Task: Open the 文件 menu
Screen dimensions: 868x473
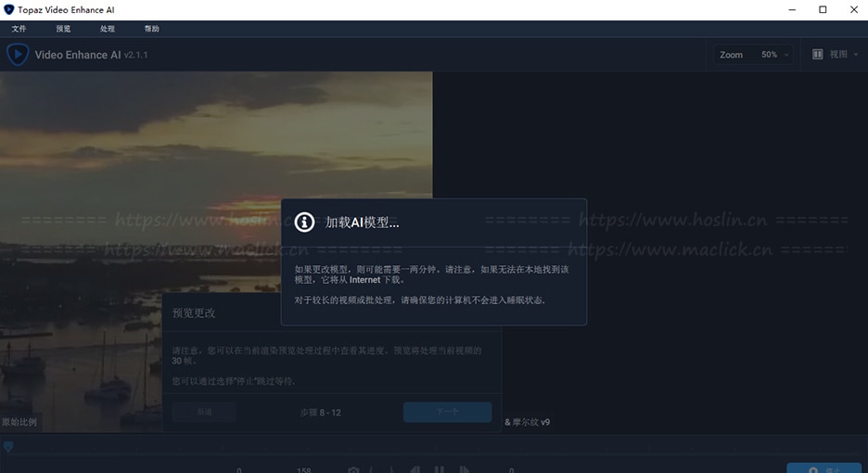Action: tap(19, 29)
